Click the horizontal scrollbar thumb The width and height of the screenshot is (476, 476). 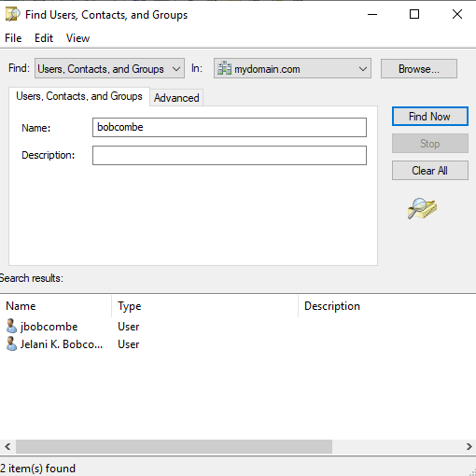click(174, 447)
